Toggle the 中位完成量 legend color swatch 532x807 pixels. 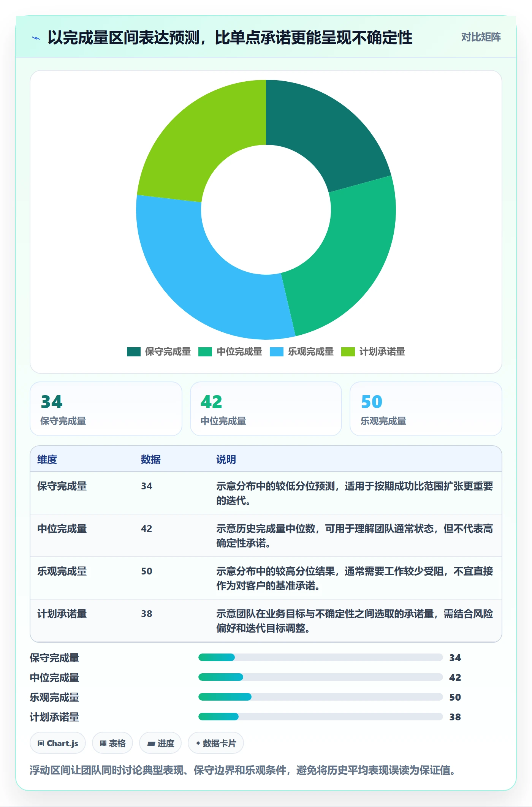coord(205,352)
